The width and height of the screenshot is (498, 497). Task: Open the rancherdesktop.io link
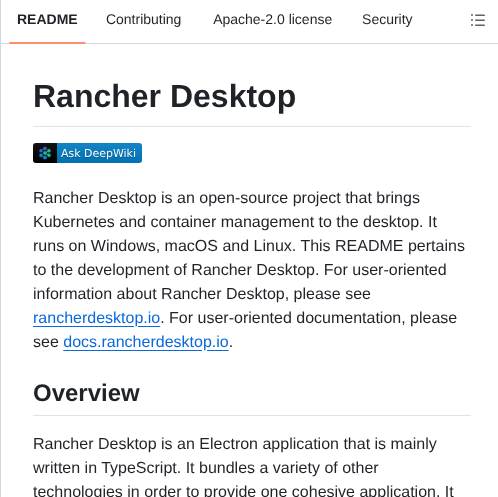pyautogui.click(x=97, y=318)
